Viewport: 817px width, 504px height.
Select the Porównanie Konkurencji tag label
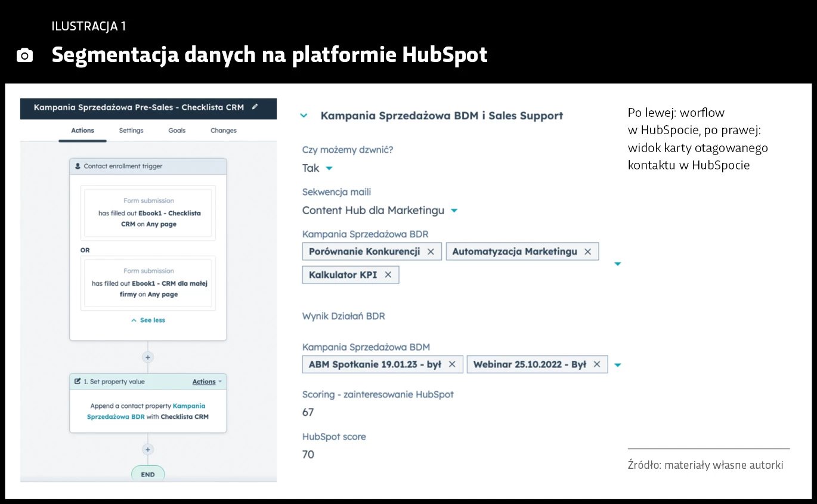[364, 252]
